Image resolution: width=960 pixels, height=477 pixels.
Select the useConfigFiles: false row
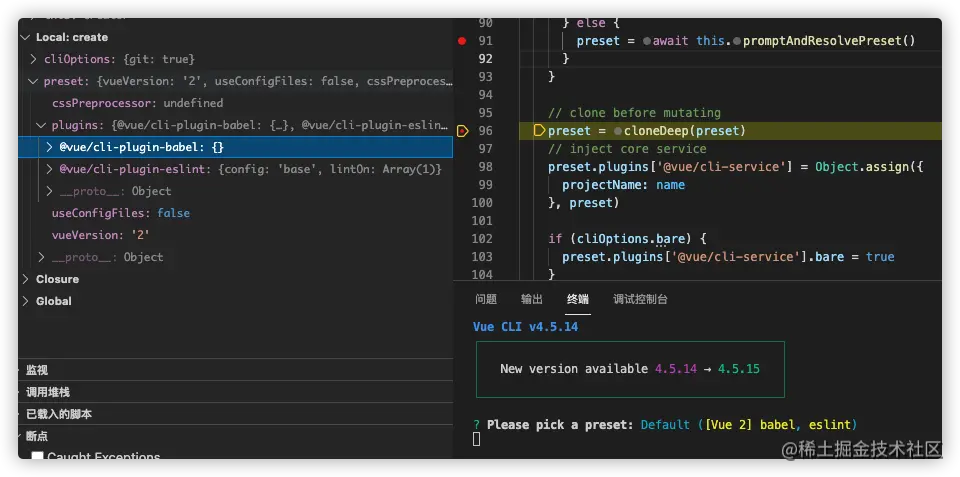(x=236, y=213)
